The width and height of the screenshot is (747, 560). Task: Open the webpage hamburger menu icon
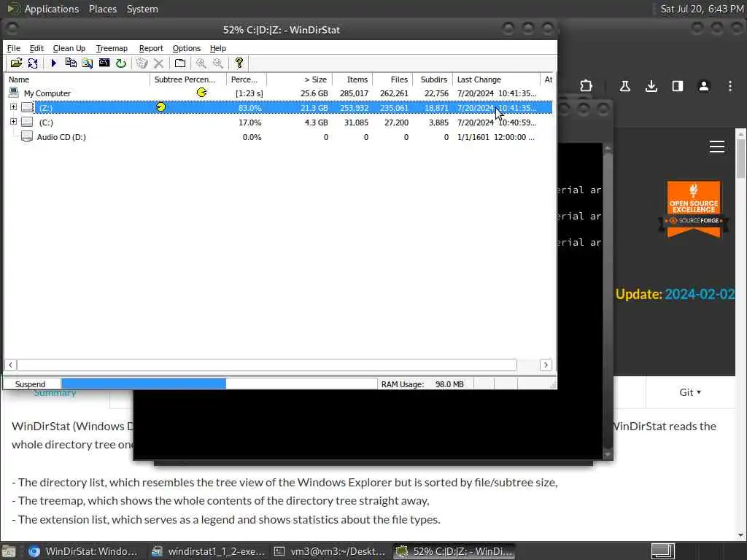716,147
